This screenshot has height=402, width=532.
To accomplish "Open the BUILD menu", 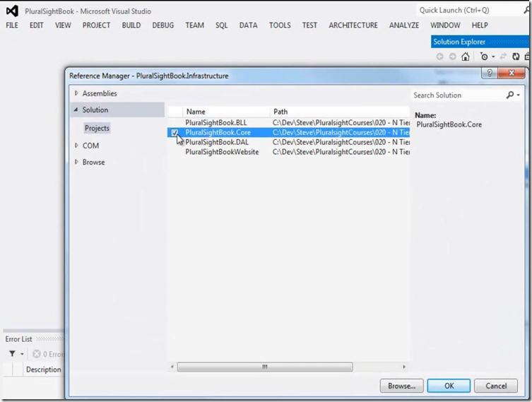I will coord(131,25).
